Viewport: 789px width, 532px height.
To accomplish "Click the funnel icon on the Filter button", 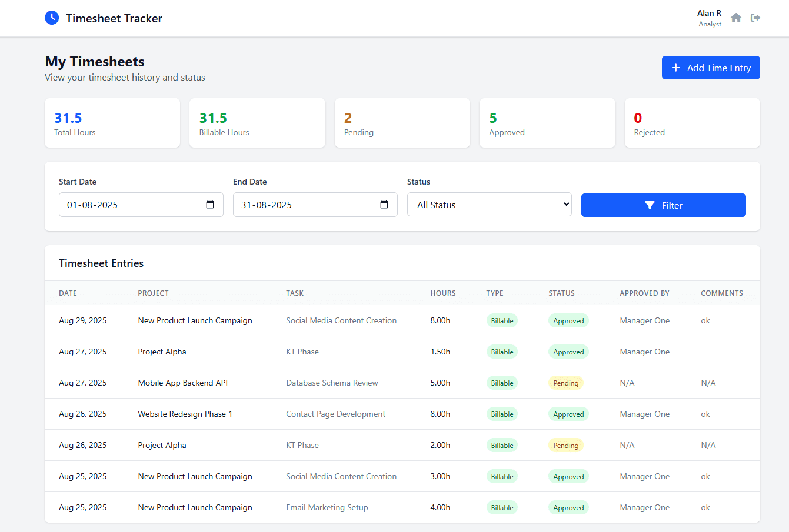I will (650, 205).
